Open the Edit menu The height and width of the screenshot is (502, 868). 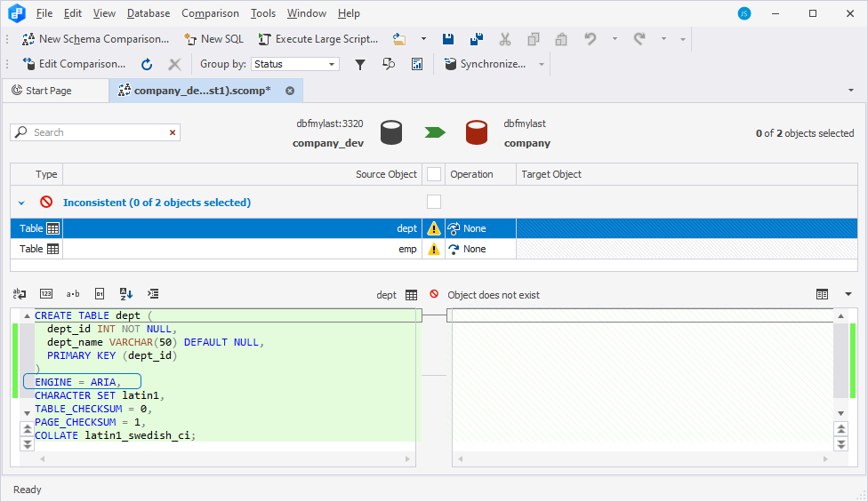[x=73, y=13]
